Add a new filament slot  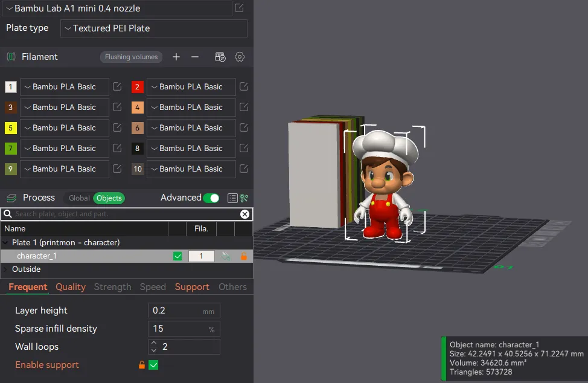point(176,57)
